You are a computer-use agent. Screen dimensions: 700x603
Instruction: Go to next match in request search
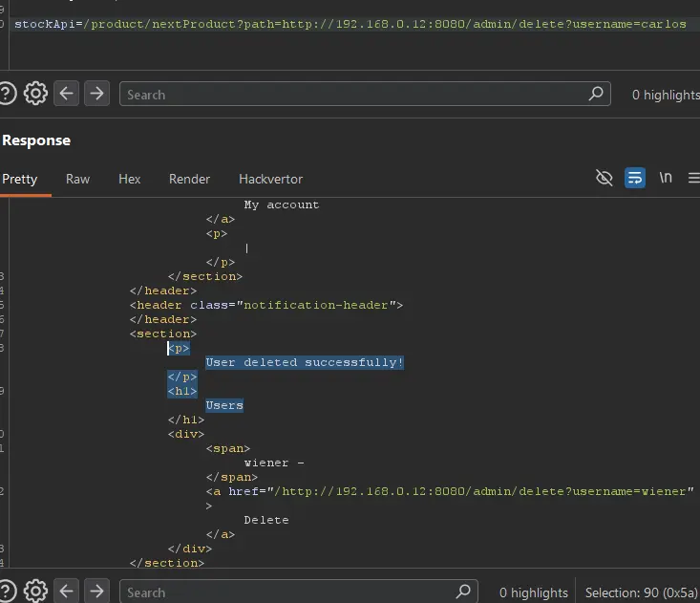96,94
